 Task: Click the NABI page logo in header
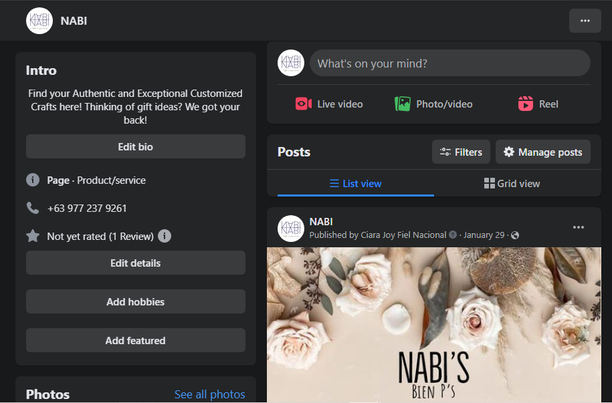[x=40, y=20]
